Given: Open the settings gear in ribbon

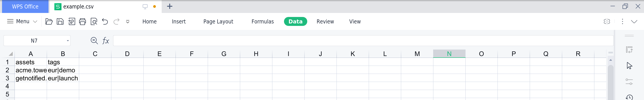Looking at the screenshot, I should click(607, 21).
